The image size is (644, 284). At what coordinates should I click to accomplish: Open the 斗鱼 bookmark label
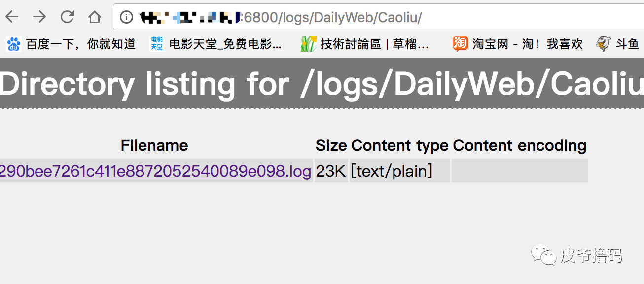(627, 44)
